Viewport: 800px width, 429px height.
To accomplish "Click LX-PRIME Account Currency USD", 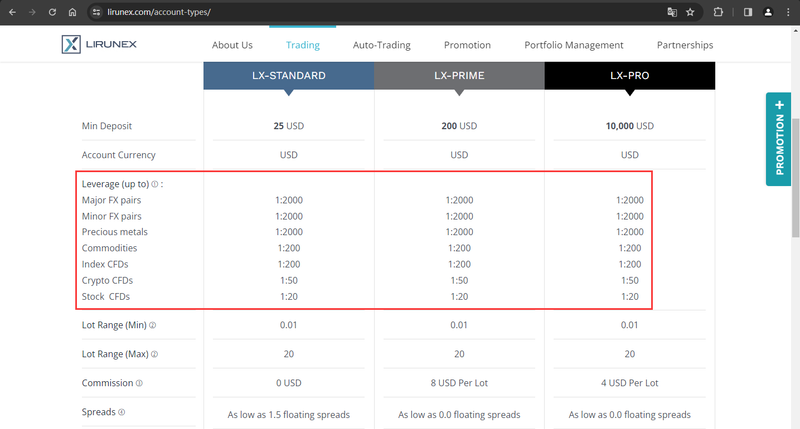I will pos(459,155).
